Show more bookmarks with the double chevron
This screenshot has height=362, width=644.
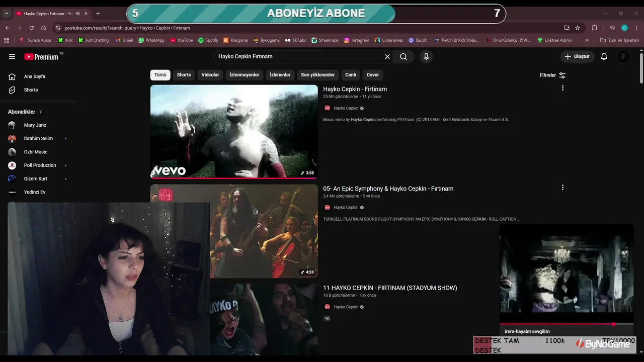tap(587, 40)
